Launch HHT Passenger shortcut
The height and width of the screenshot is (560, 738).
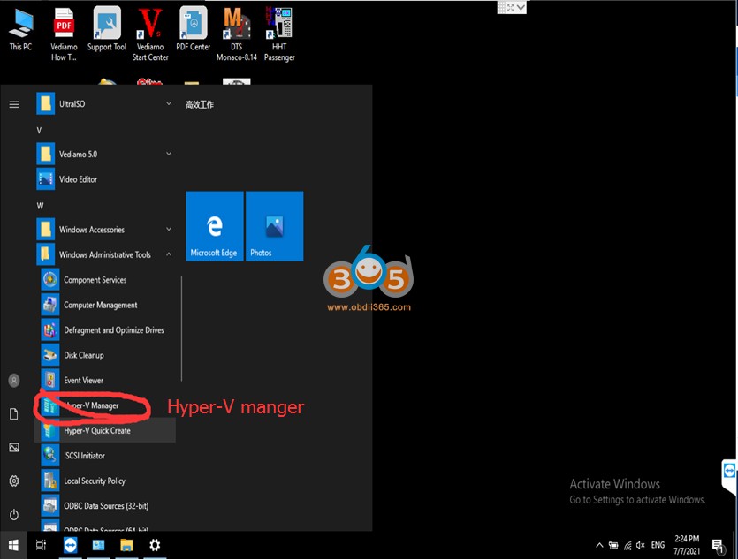[279, 34]
